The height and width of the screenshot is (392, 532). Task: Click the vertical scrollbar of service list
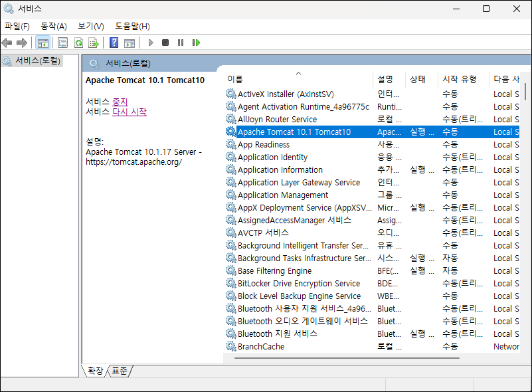pos(525,91)
